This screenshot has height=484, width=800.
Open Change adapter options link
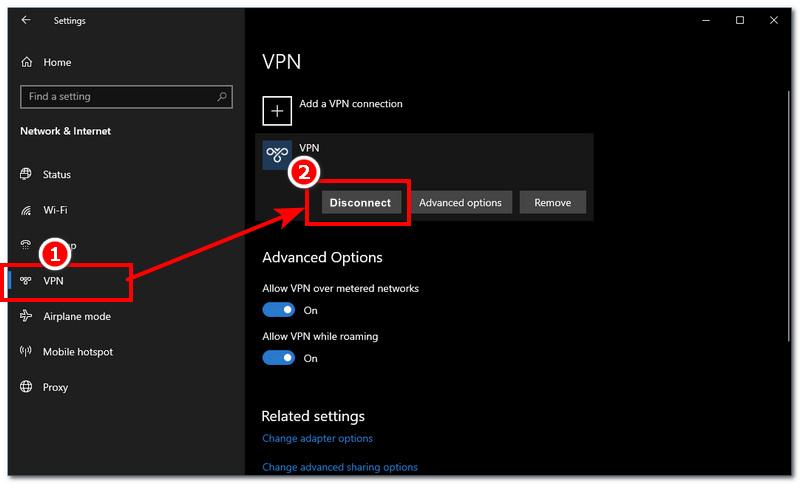pos(317,439)
